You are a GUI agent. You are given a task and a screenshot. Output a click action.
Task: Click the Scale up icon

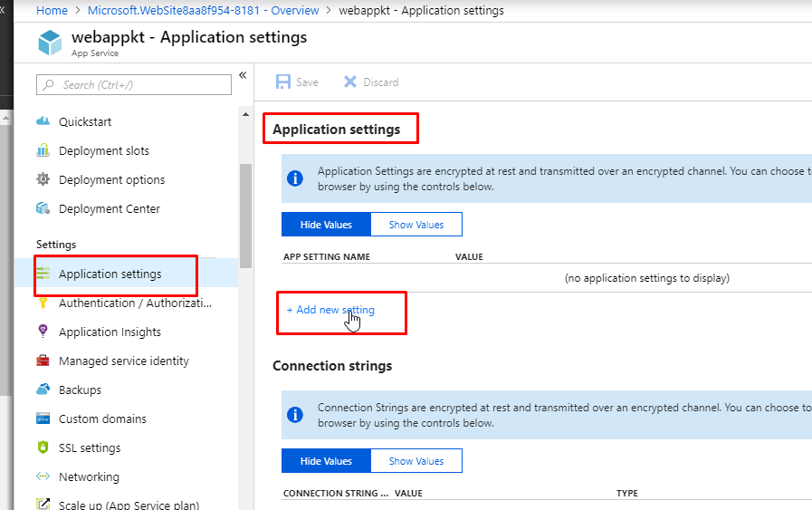pyautogui.click(x=43, y=504)
